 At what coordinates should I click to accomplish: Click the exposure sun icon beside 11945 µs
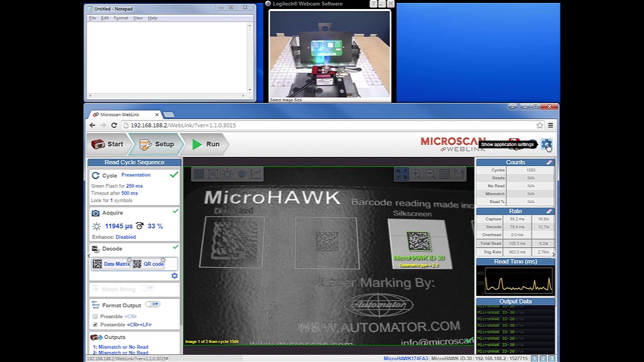point(97,227)
